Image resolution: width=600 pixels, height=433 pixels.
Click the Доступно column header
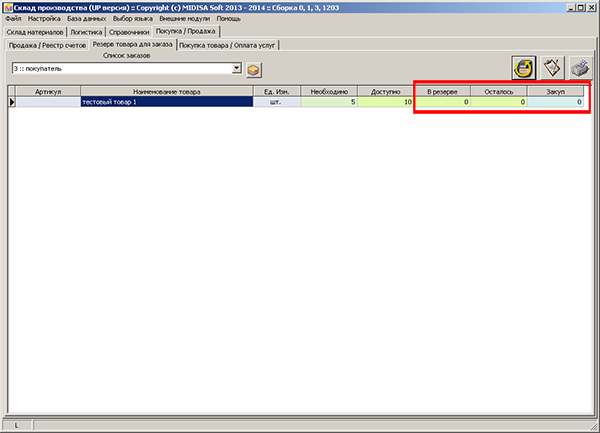click(386, 91)
